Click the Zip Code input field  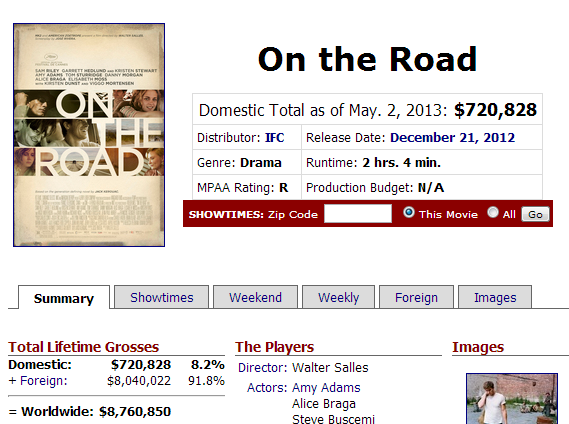click(x=358, y=213)
